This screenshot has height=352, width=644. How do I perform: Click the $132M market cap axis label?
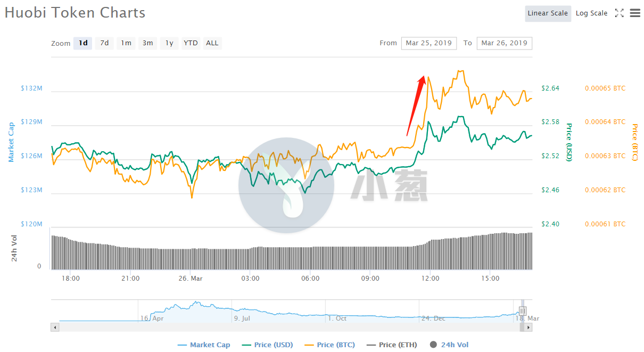point(31,88)
